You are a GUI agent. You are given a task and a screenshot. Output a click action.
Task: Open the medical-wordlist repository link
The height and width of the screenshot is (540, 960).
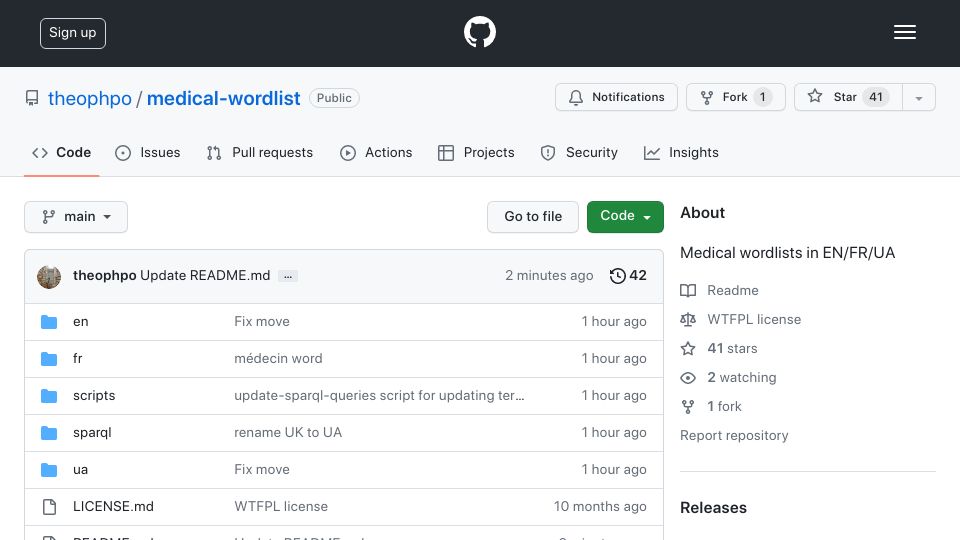tap(223, 99)
